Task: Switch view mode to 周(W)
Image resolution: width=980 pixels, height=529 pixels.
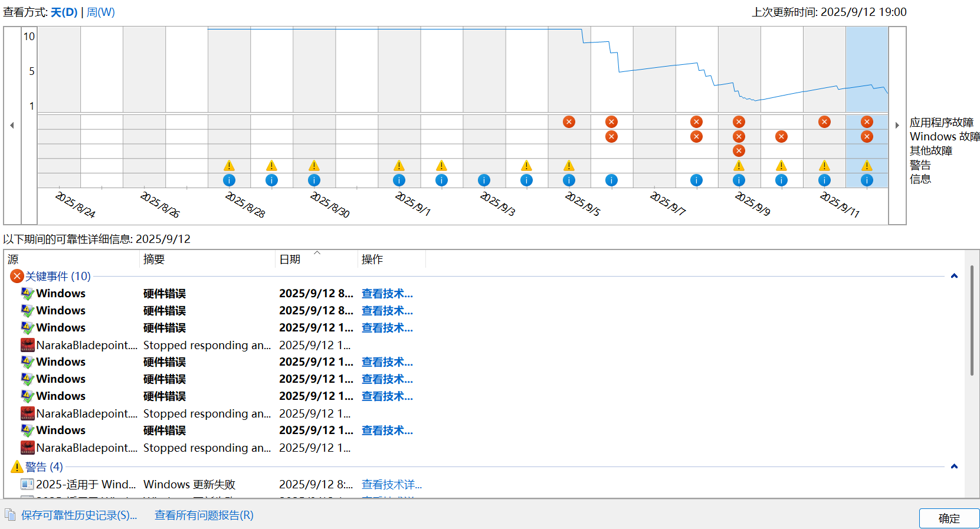Action: (x=101, y=12)
